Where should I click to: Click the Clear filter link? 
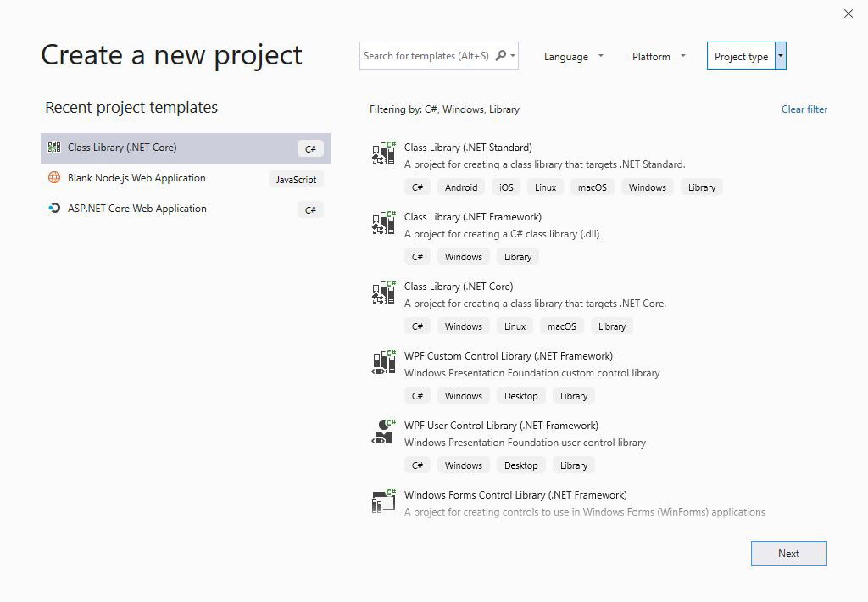pyautogui.click(x=804, y=109)
